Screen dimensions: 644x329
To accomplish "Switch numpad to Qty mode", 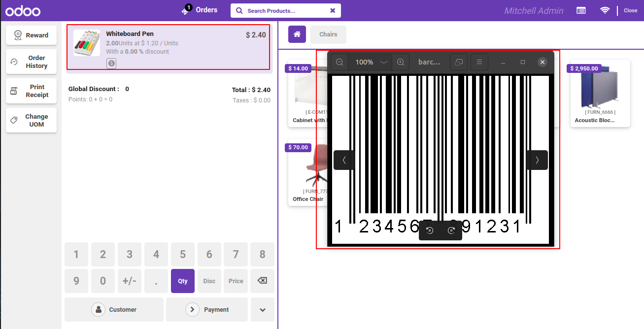I will pos(183,281).
